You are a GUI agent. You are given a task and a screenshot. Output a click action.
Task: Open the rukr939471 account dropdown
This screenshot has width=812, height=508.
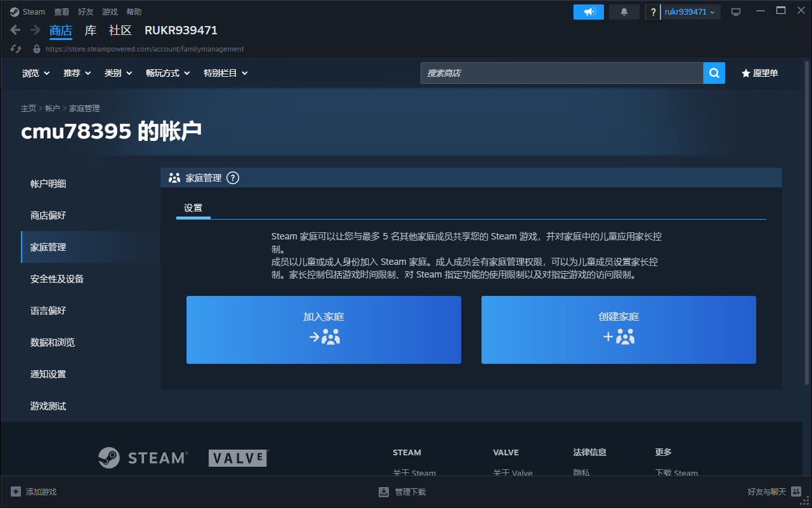pyautogui.click(x=690, y=12)
